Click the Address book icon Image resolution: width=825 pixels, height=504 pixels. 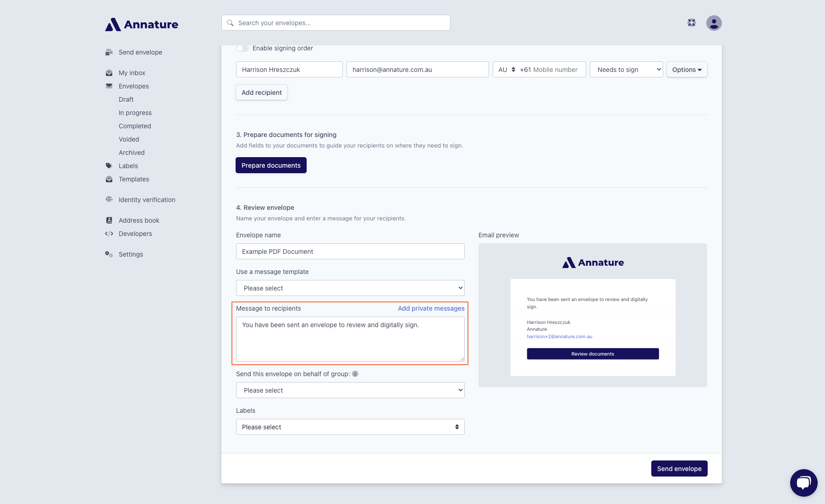pyautogui.click(x=109, y=220)
